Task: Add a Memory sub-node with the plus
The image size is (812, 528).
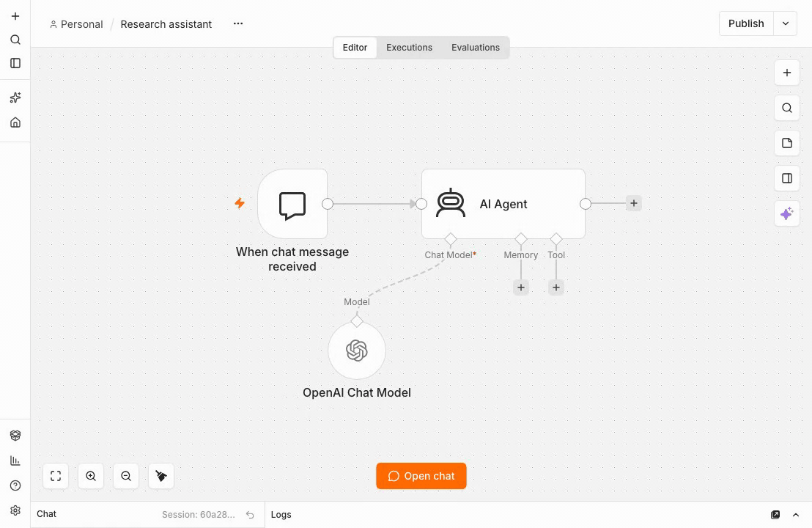Action: (521, 287)
